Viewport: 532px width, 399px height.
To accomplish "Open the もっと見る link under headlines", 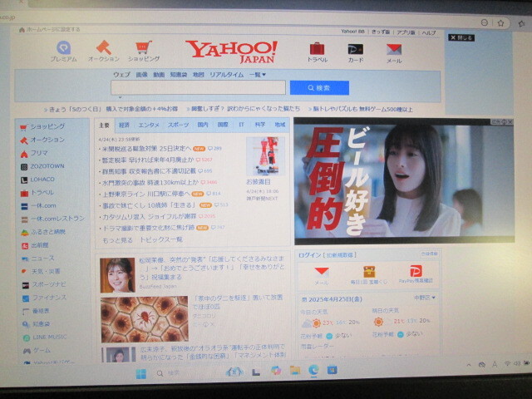I will (x=116, y=239).
